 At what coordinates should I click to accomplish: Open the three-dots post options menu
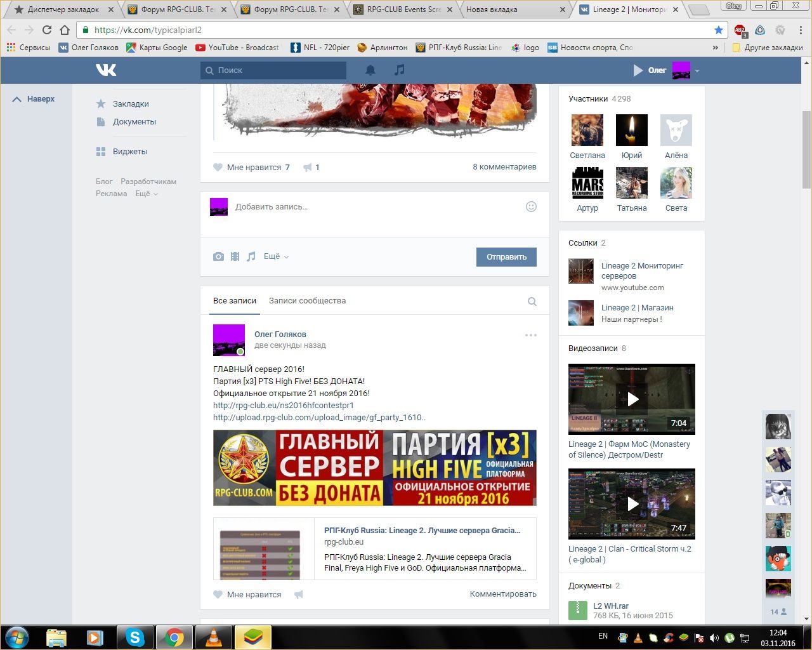[530, 335]
